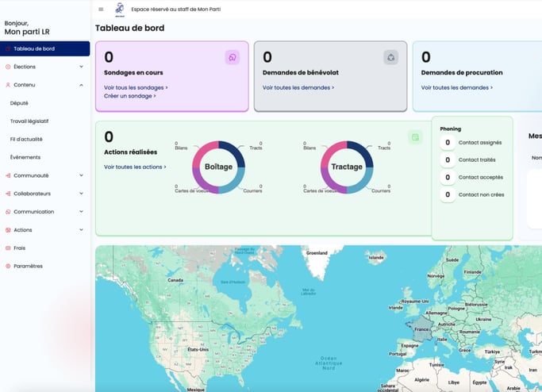Open Travail législatif submenu item
The image size is (542, 392).
pos(29,121)
